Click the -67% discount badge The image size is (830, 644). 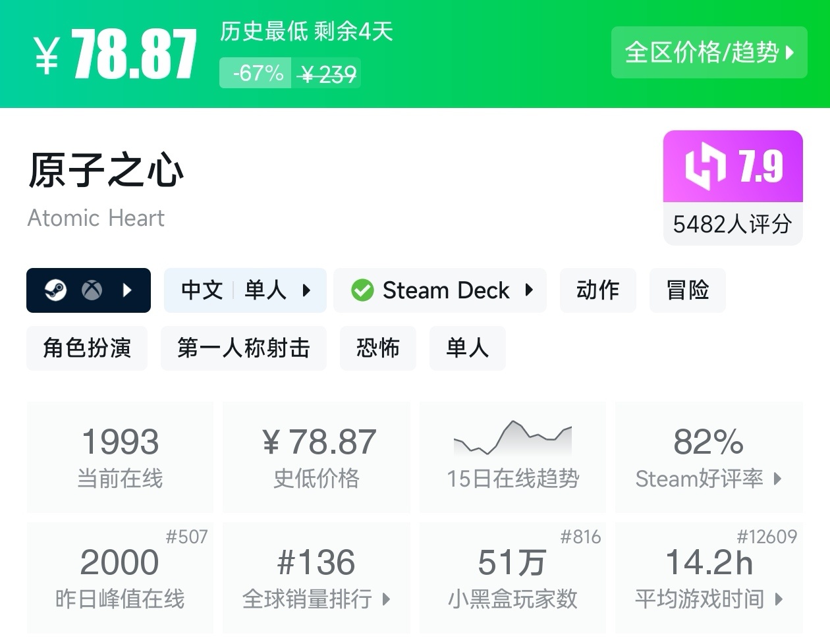(258, 73)
